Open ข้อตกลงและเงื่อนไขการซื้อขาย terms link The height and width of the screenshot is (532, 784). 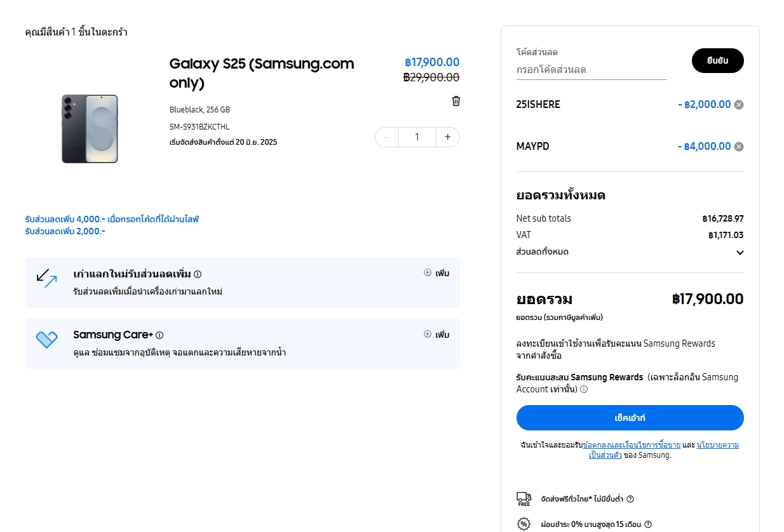click(632, 445)
